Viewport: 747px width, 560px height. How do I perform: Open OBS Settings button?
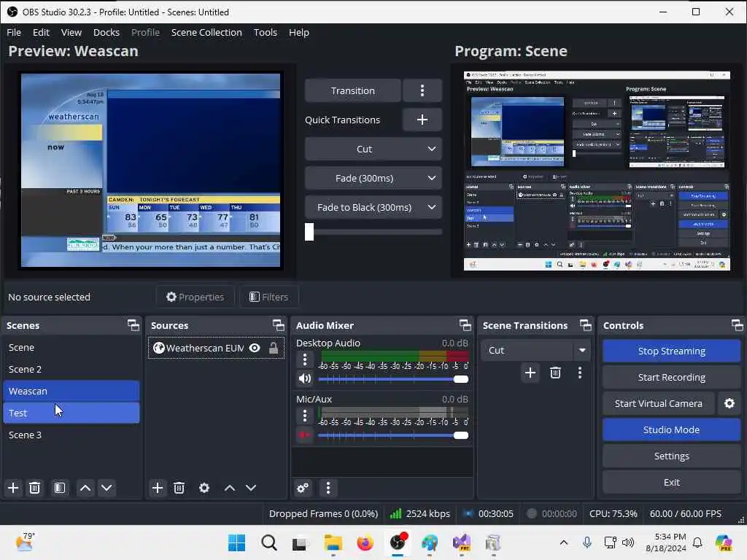[x=671, y=456]
